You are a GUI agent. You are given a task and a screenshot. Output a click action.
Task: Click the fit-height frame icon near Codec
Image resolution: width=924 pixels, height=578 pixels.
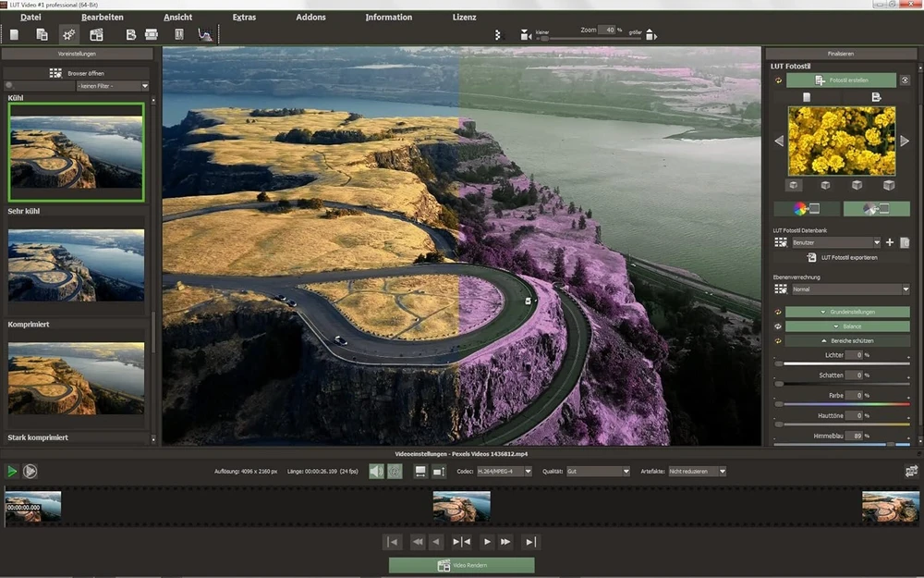(438, 472)
